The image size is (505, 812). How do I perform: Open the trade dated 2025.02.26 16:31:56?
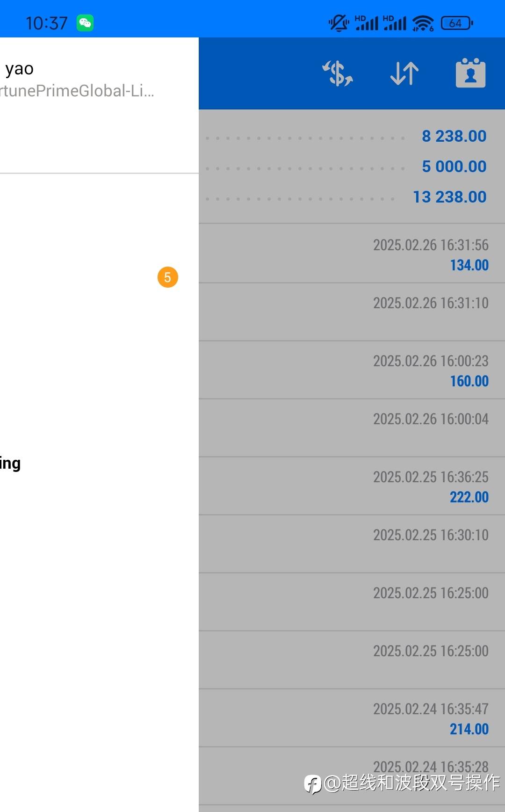click(x=352, y=254)
